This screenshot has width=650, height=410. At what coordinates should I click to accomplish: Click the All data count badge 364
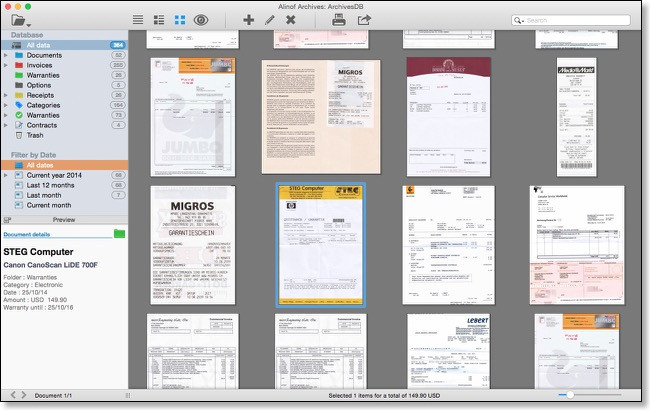pos(118,45)
